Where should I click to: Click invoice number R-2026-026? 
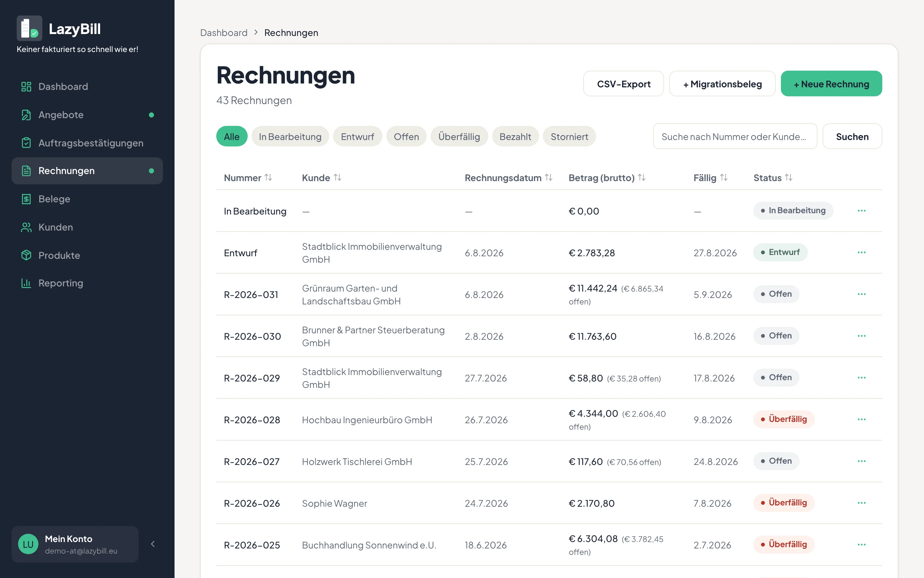point(252,503)
